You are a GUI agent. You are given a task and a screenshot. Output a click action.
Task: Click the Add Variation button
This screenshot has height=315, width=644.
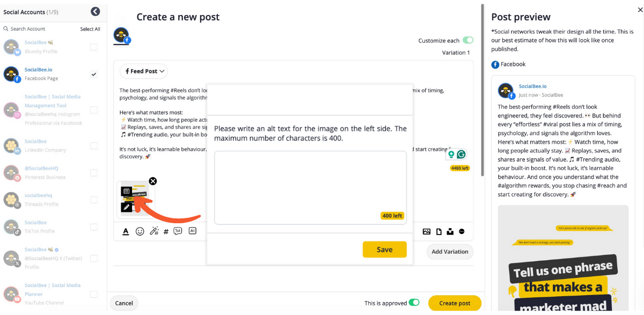pyautogui.click(x=450, y=251)
